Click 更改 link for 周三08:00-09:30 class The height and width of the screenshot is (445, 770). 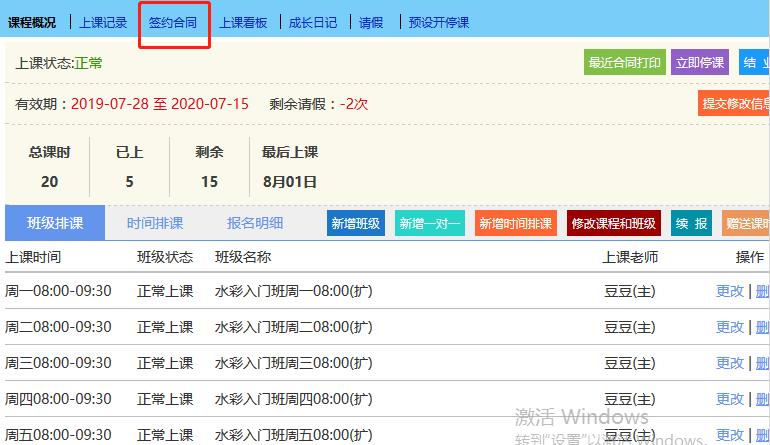pos(730,363)
